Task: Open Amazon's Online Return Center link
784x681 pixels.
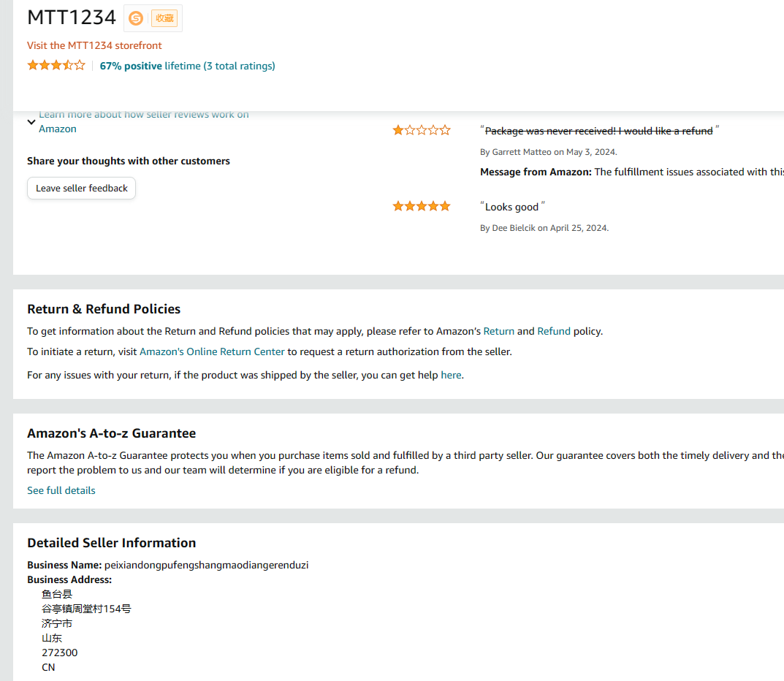Action: pos(212,351)
